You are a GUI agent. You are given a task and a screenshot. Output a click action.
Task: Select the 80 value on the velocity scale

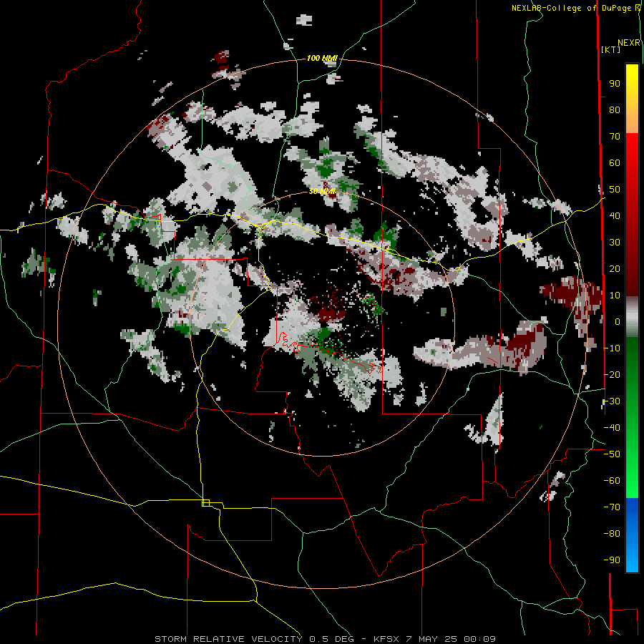click(615, 110)
